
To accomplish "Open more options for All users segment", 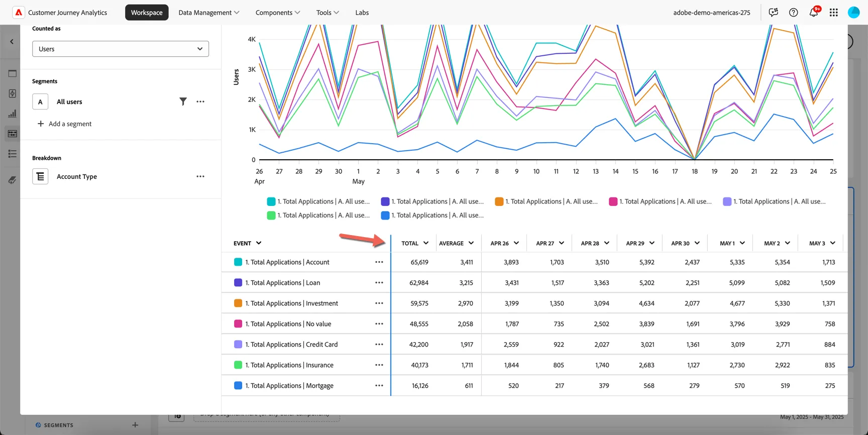I will [200, 101].
